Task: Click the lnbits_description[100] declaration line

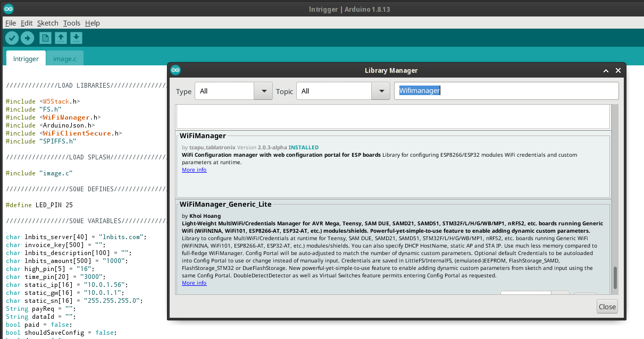Action: click(x=68, y=252)
